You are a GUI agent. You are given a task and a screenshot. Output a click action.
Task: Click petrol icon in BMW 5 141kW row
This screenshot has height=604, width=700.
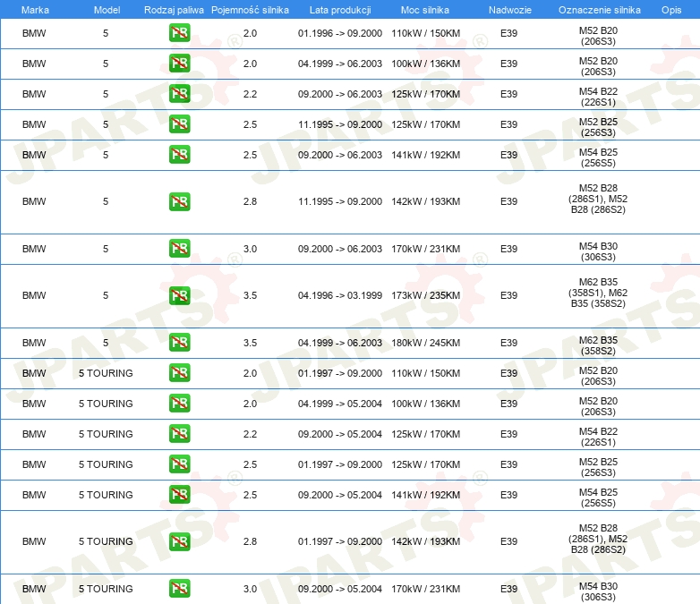[179, 155]
